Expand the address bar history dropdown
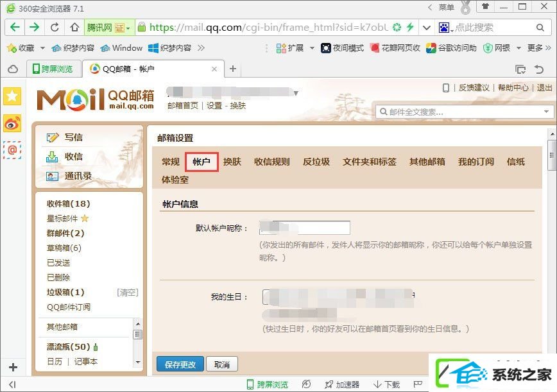Screen dimensions: 557x392 pyautogui.click(x=427, y=28)
